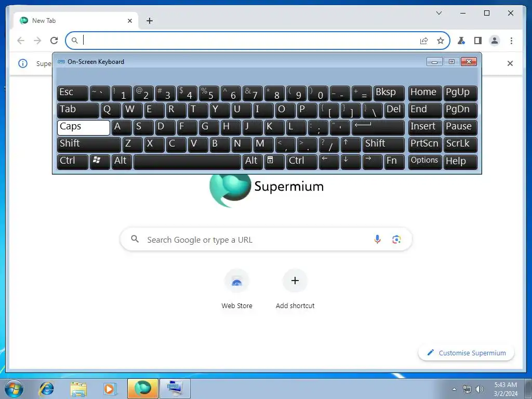Open on-screen keyboard Options

[x=425, y=162]
